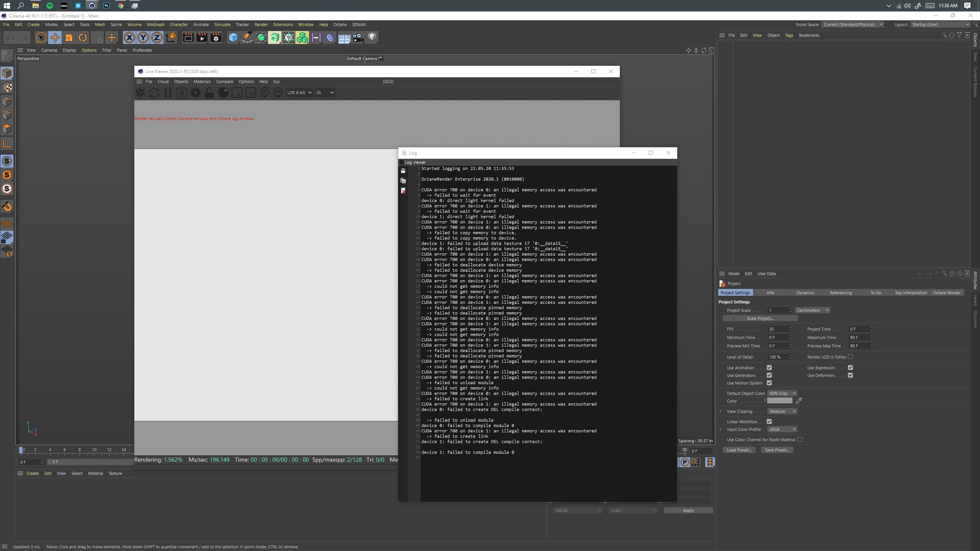
Task: Switch to Octane Render tab
Action: [x=946, y=293]
